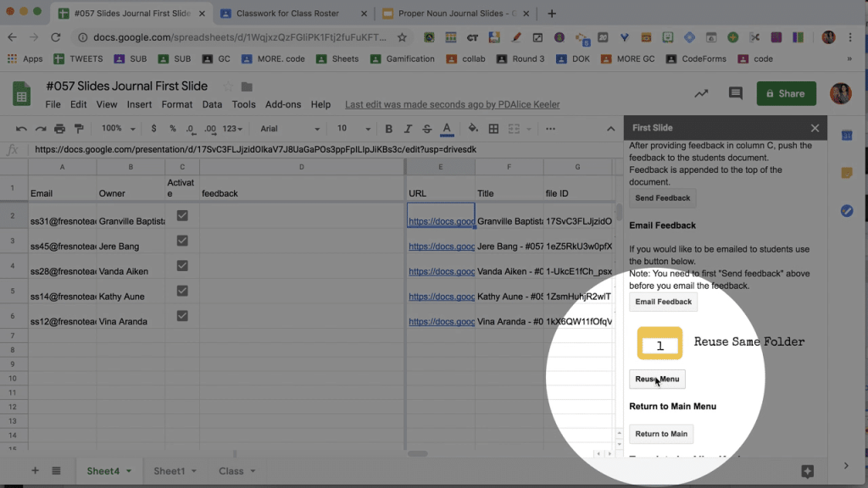Click the move to folder icon
The height and width of the screenshot is (488, 868).
click(247, 87)
